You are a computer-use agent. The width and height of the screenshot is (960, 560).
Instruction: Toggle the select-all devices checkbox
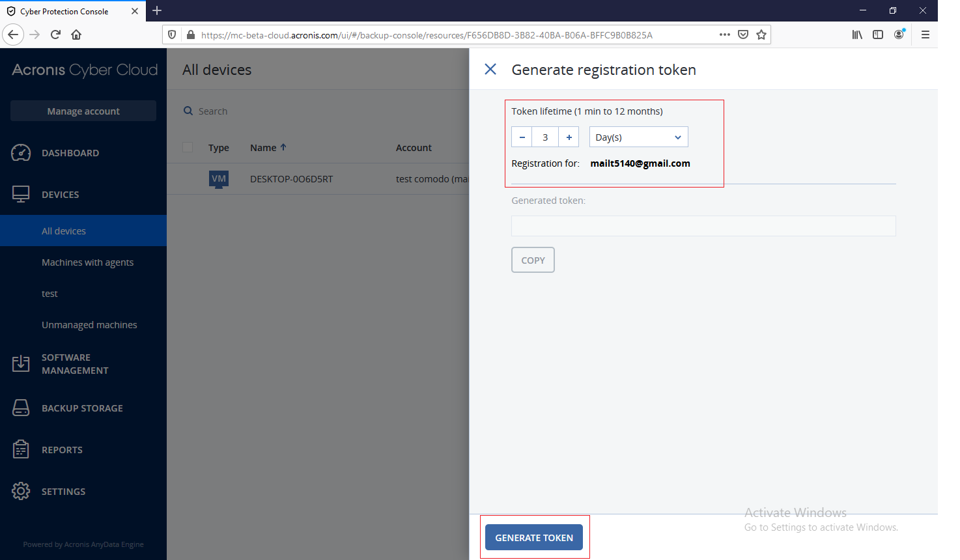click(188, 147)
